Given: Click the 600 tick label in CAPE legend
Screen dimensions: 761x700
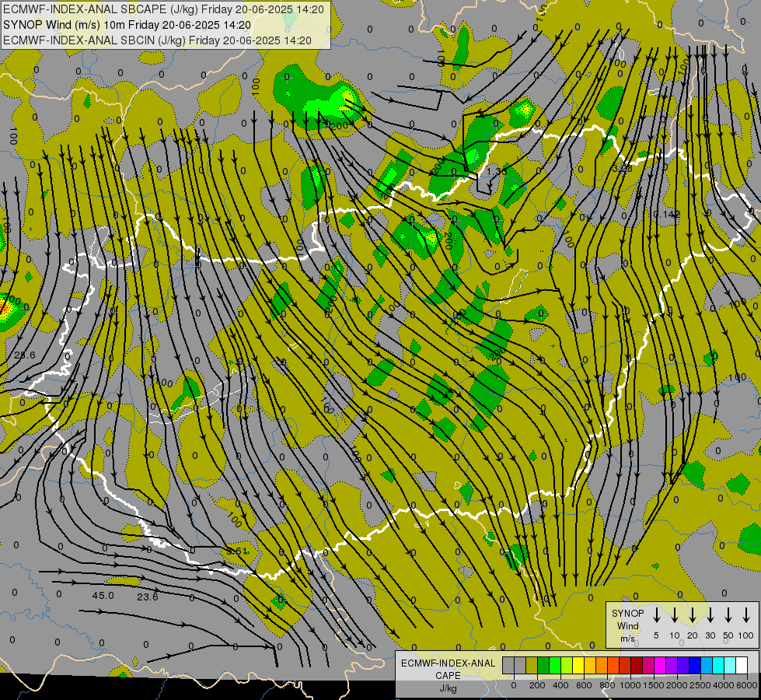Looking at the screenshot, I should click(584, 685).
